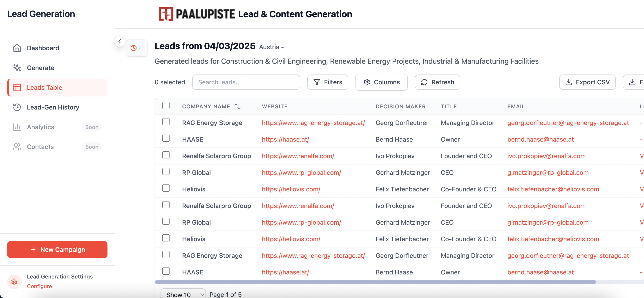This screenshot has width=644, height=298.
Task: Expand the red history panel toggle
Action: 136,48
